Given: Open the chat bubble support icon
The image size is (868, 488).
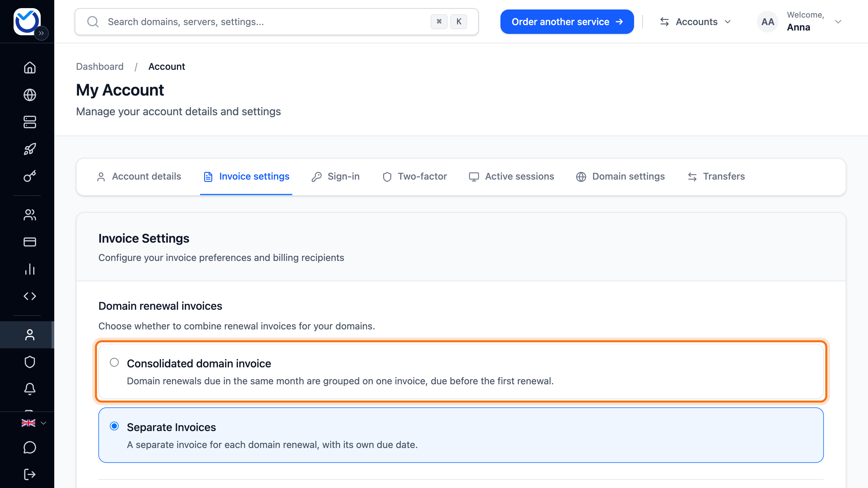Looking at the screenshot, I should coord(30,447).
